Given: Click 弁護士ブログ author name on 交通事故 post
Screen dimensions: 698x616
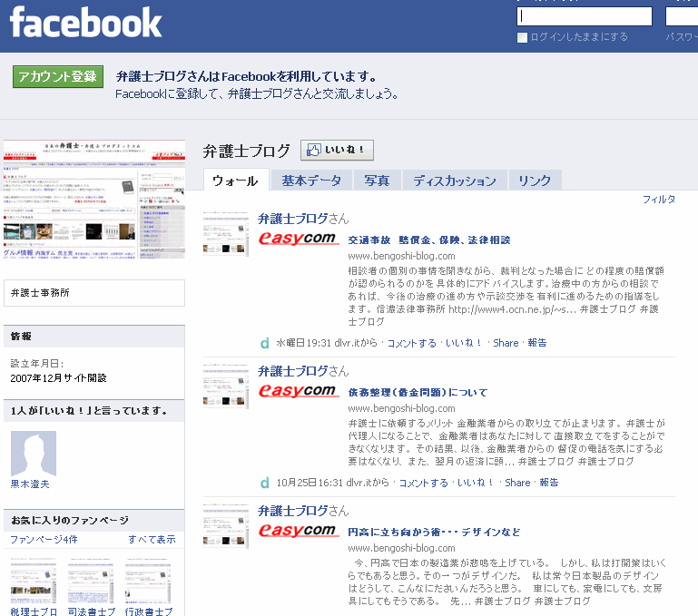Looking at the screenshot, I should 293,219.
